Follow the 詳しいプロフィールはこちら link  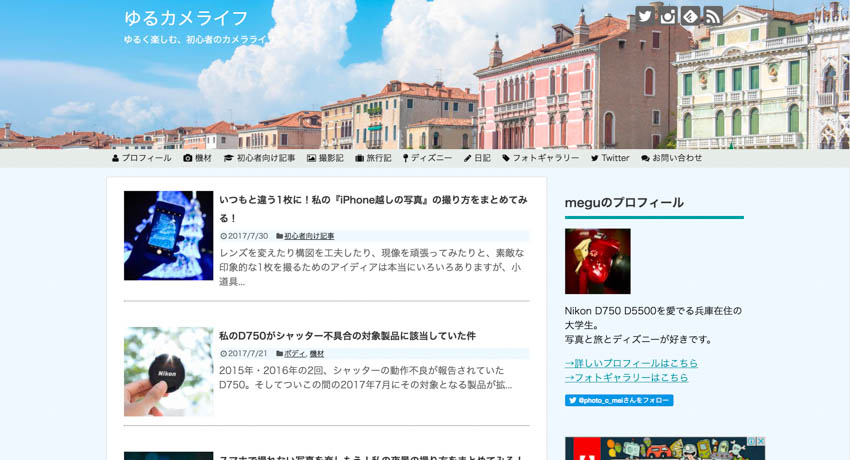point(631,363)
